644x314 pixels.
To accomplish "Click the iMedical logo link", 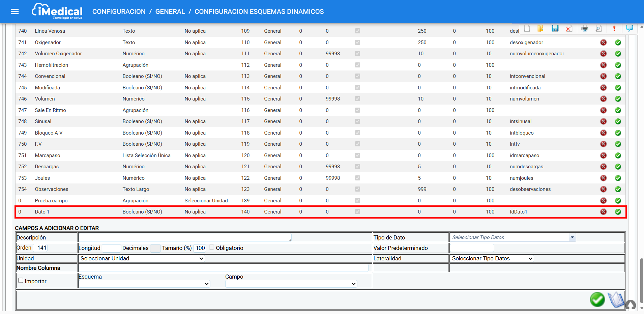I will point(57,11).
